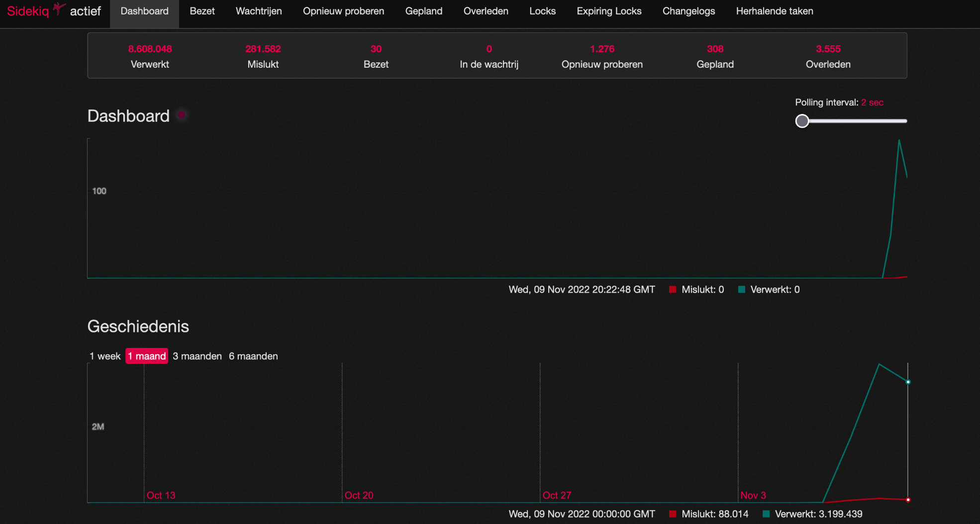Screen dimensions: 980x524
Task: Go to the Wachtrijen tab
Action: [259, 11]
